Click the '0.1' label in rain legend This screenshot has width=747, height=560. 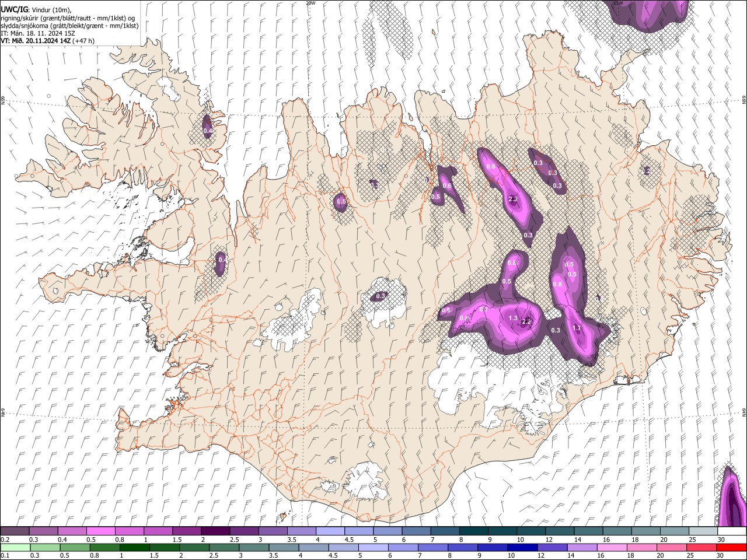pos(5,556)
